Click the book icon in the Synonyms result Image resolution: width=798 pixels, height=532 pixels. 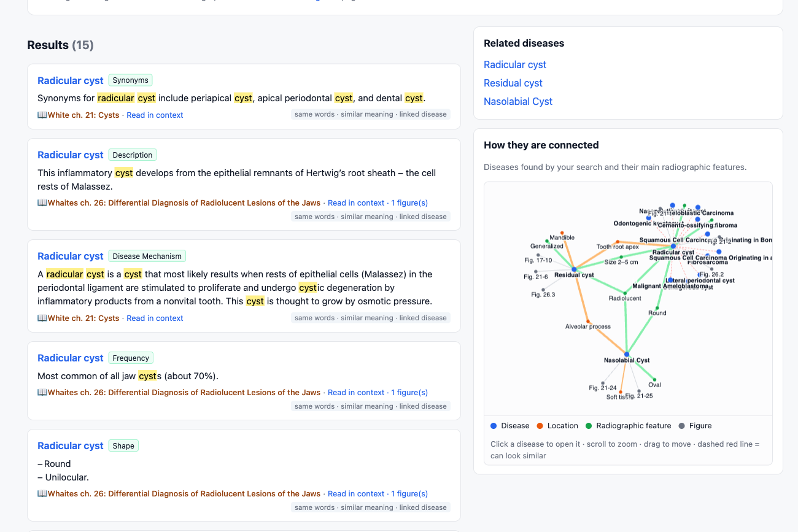pyautogui.click(x=42, y=115)
